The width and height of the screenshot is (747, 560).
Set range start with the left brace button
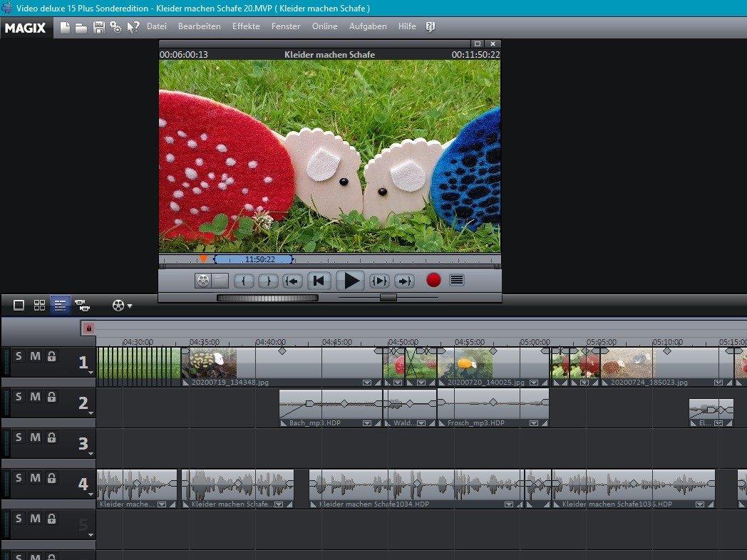(x=244, y=281)
